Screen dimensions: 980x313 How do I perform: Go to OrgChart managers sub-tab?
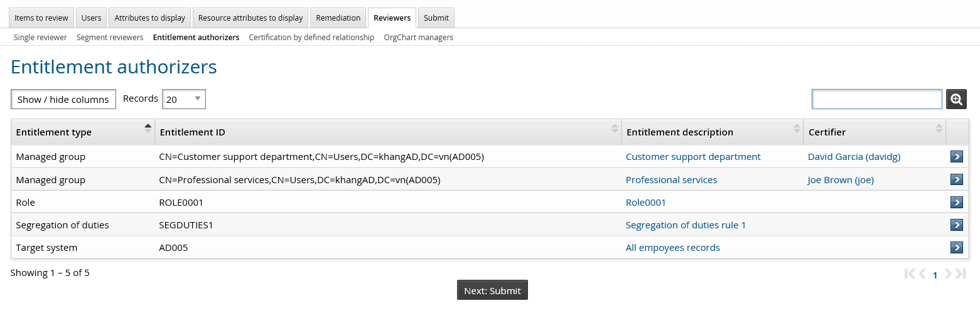click(418, 37)
